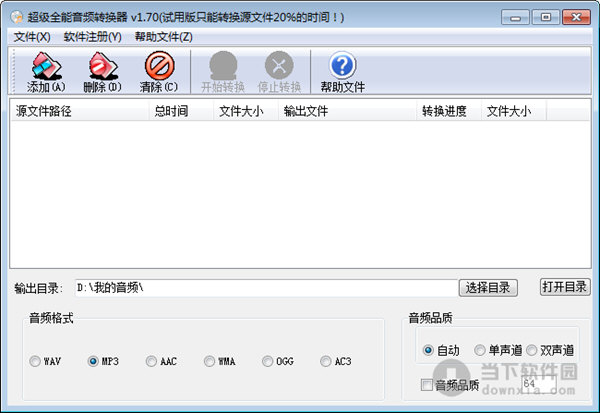Open the 软件注册(Y) menu
600x413 pixels.
[93, 37]
